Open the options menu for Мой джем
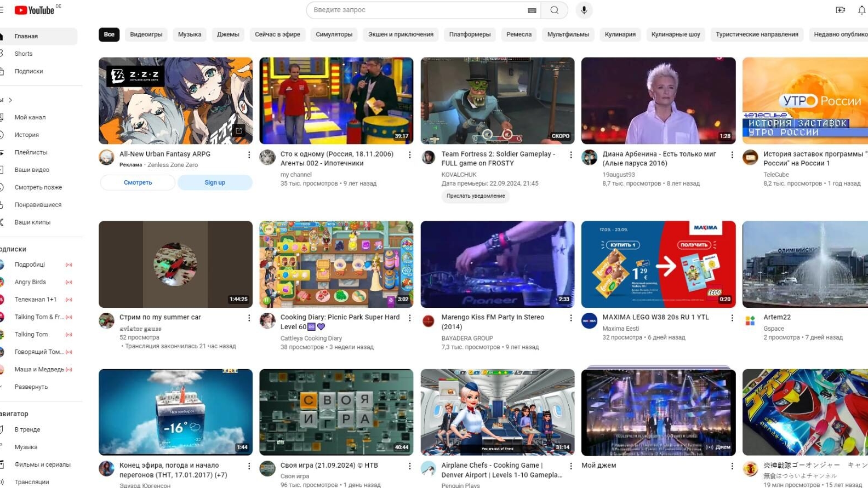The image size is (868, 488). [732, 466]
